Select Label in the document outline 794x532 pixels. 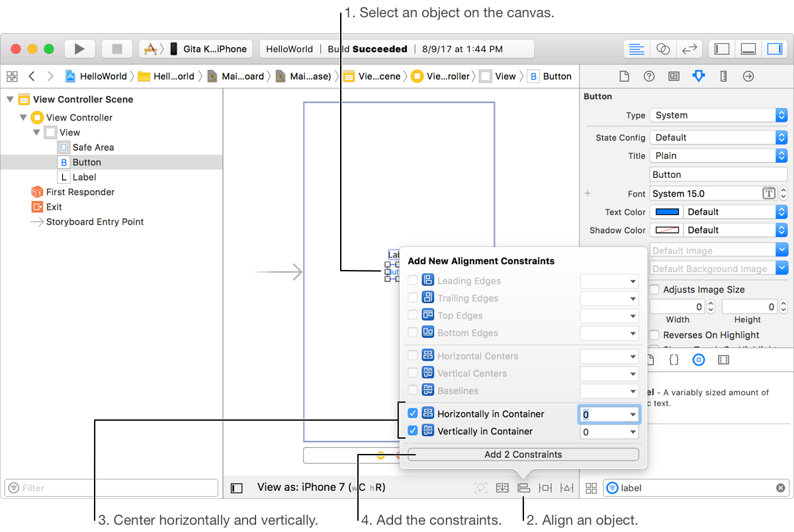84,177
